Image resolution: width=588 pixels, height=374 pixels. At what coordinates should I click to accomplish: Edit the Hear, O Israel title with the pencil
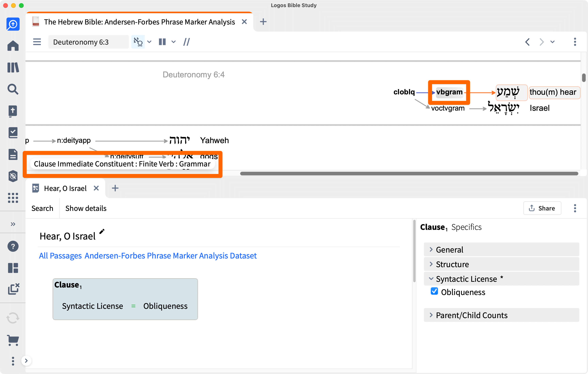coord(102,231)
